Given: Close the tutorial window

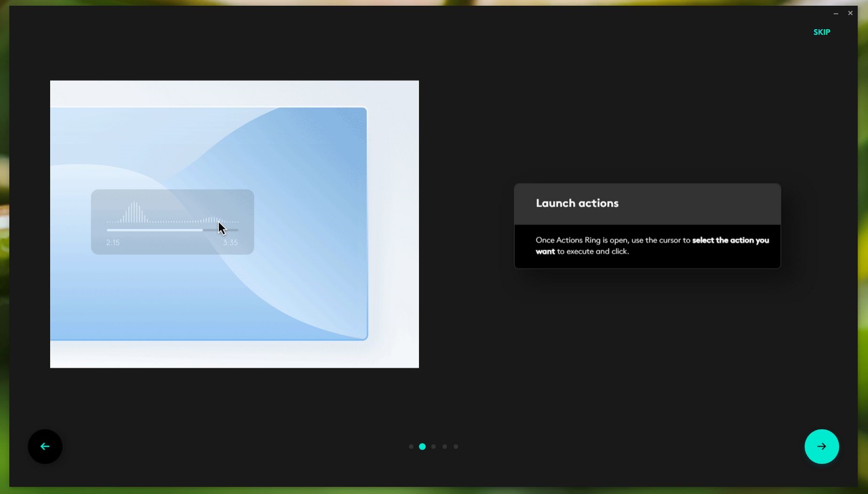Looking at the screenshot, I should point(850,13).
